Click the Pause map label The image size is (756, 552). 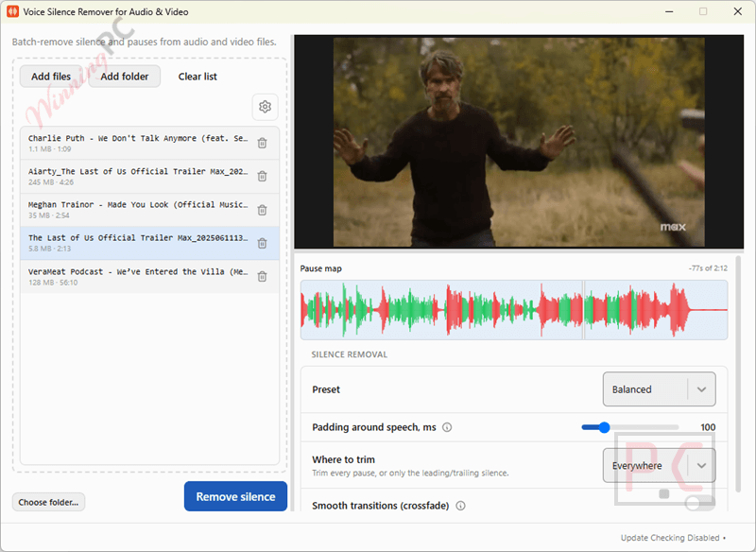tap(320, 268)
